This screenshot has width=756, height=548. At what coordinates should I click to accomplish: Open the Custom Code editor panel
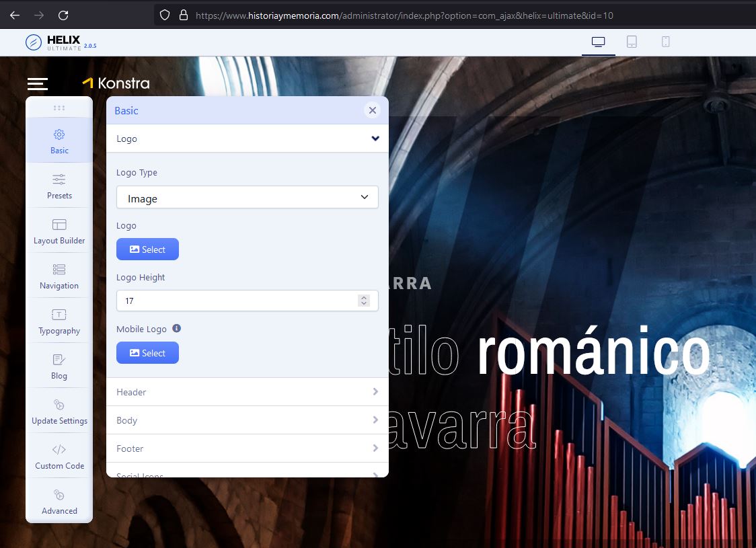[x=59, y=455]
